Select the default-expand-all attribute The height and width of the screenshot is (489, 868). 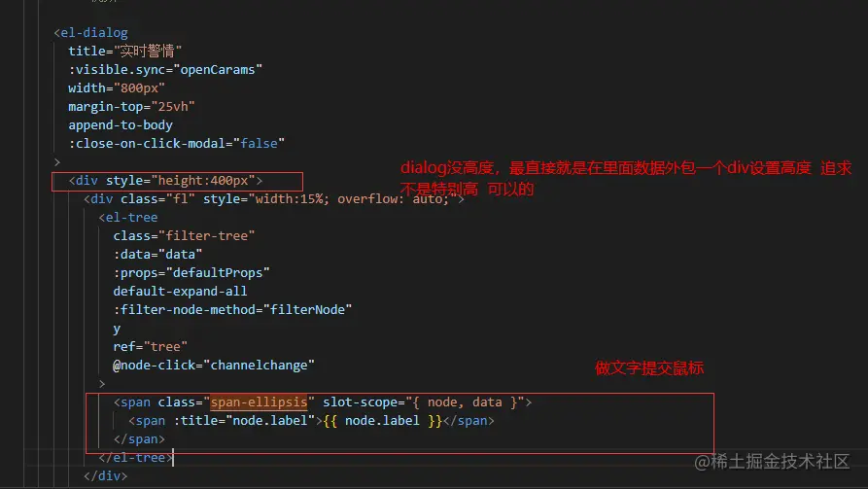[x=180, y=292]
